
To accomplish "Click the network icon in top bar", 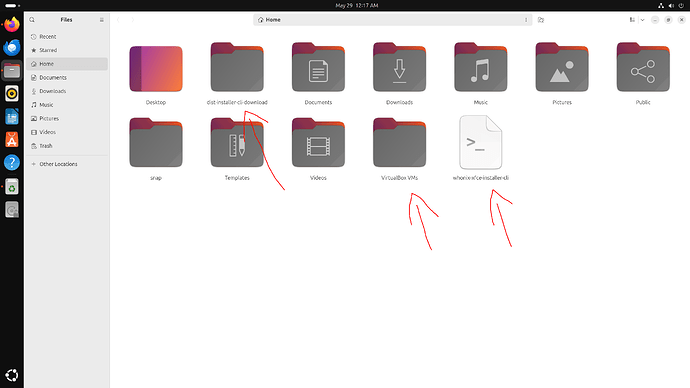I will click(661, 5).
